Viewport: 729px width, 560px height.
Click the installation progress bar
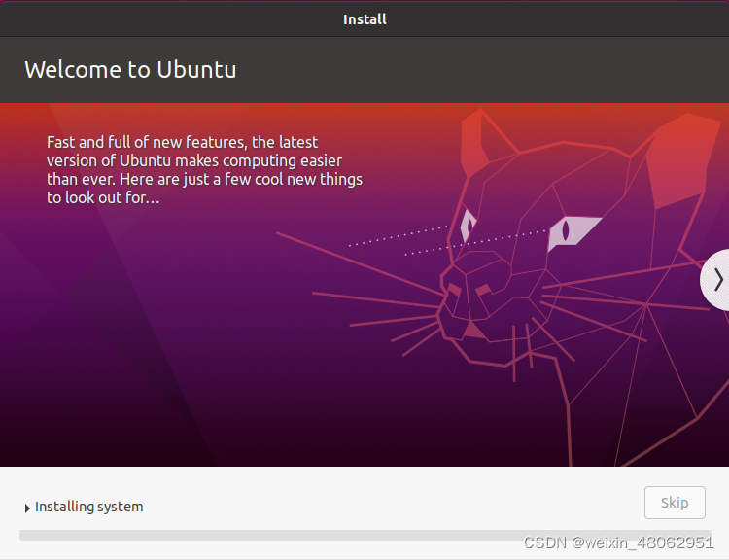[x=364, y=535]
